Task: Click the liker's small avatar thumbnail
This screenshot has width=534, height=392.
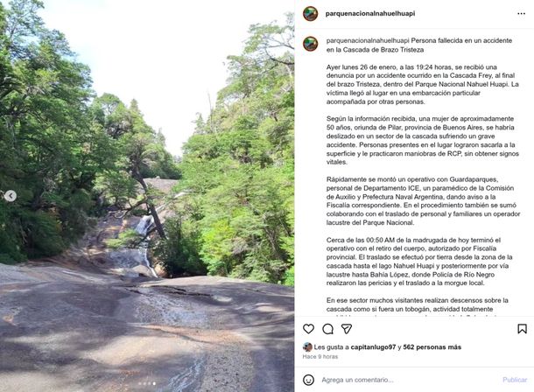Action: [x=307, y=347]
